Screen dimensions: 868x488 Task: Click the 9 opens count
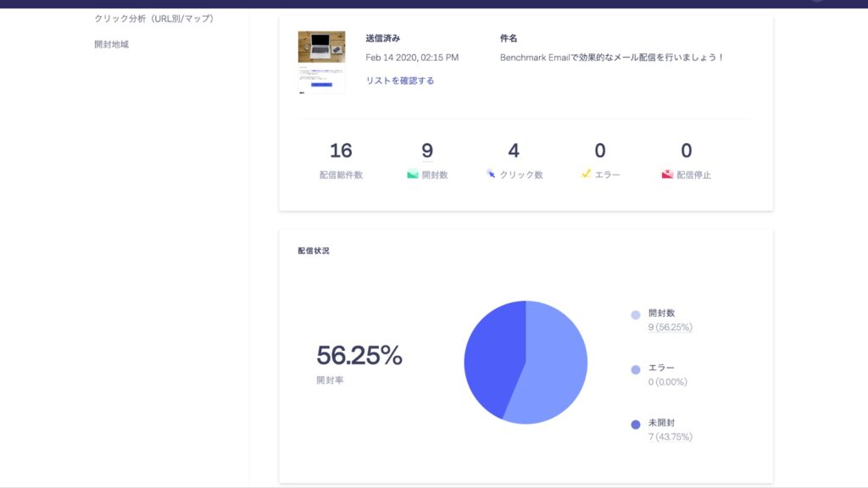427,151
